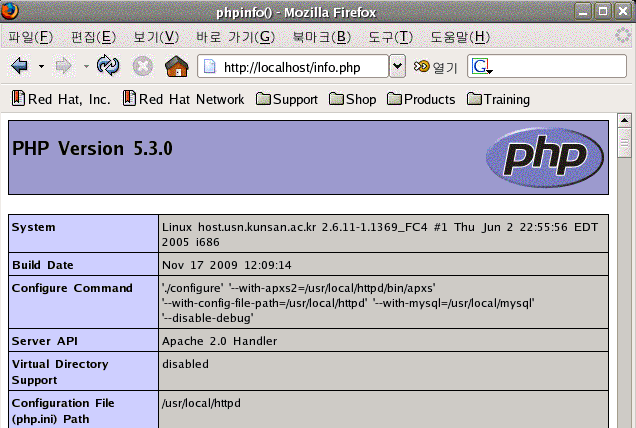Image resolution: width=636 pixels, height=428 pixels.
Task: Open the Back button history dropdown arrow
Action: (41, 66)
